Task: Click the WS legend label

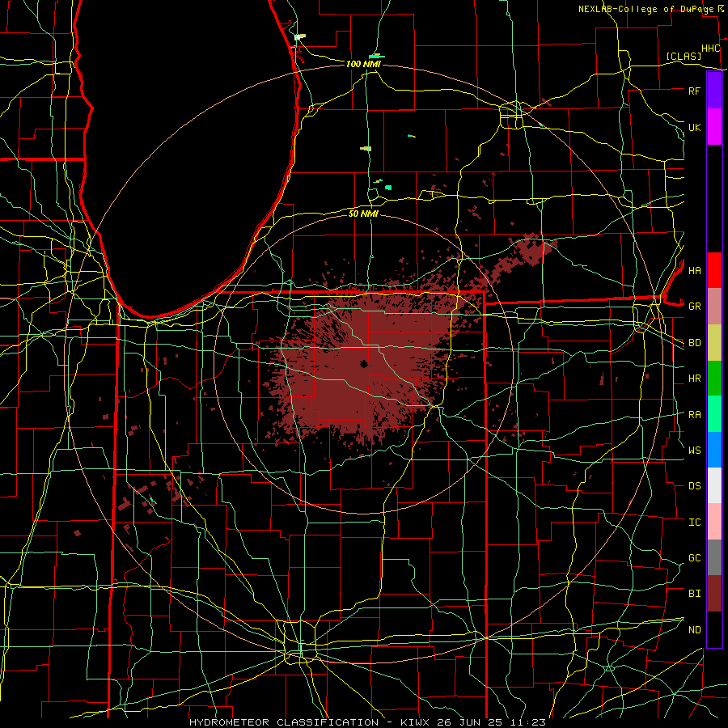Action: 694,450
